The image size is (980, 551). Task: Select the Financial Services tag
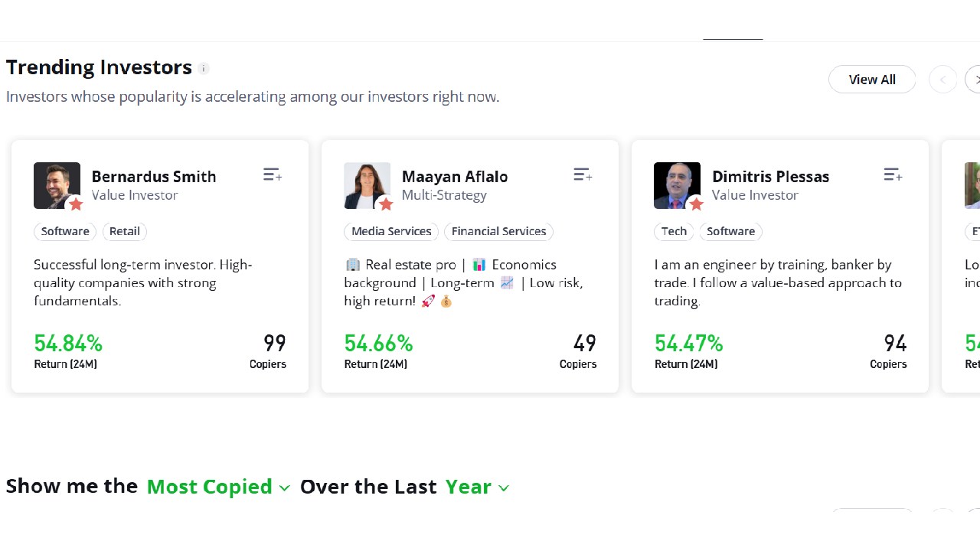point(498,231)
